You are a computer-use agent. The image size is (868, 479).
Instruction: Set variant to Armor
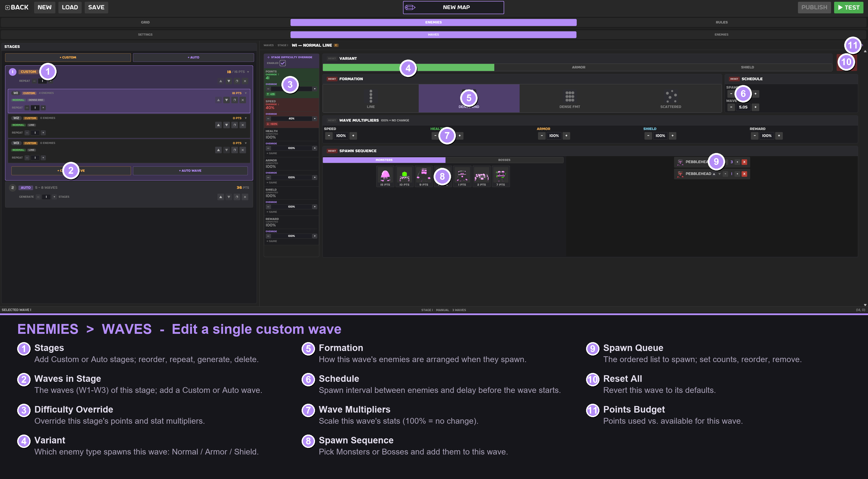[578, 67]
